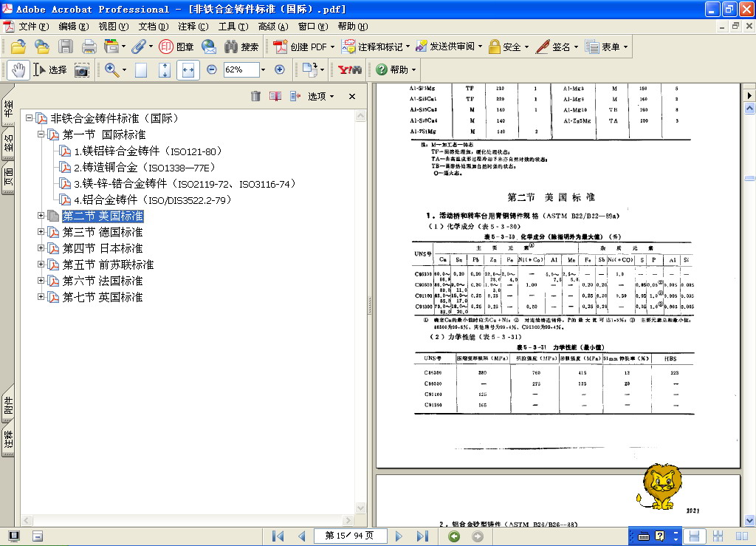
Task: Click the page number input field
Action: [x=349, y=536]
